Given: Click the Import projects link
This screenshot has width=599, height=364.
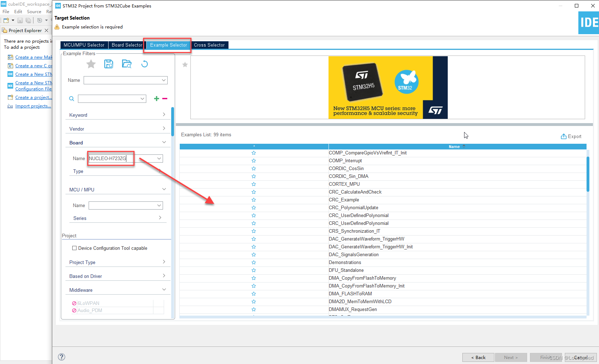Looking at the screenshot, I should pyautogui.click(x=33, y=106).
